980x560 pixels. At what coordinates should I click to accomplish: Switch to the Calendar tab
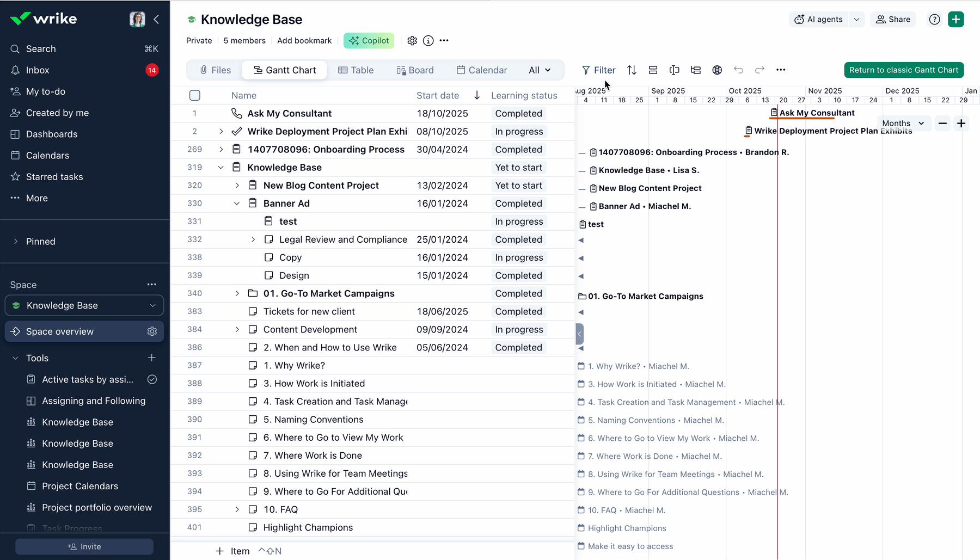(x=482, y=70)
